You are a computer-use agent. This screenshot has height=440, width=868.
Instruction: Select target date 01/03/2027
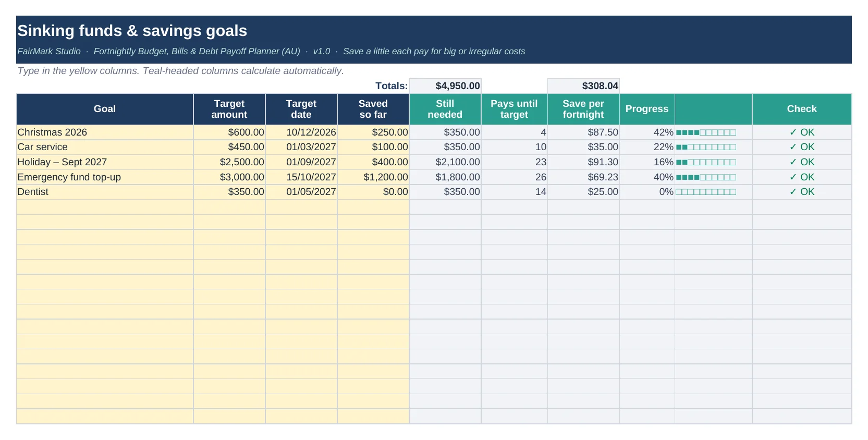click(x=301, y=147)
